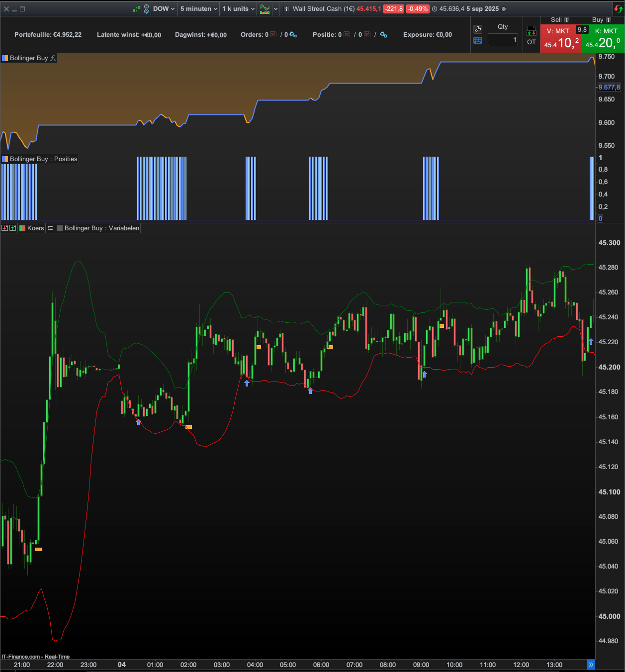Open the indicator list icon beside Koers
Viewport: 625px width, 672px height.
coord(50,228)
